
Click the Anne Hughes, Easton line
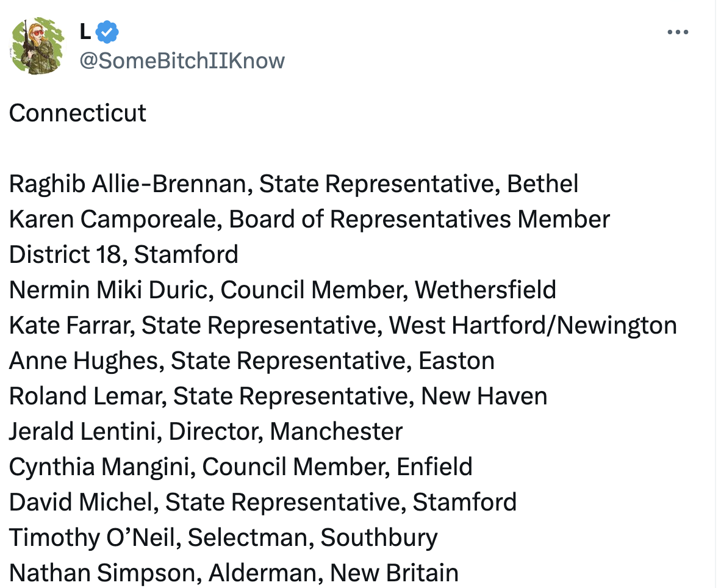(x=251, y=361)
